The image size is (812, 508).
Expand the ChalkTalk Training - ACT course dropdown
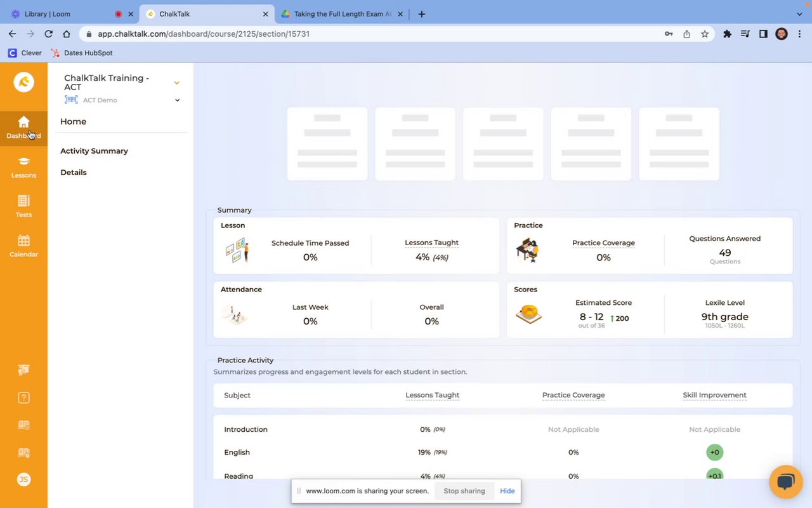coord(177,83)
